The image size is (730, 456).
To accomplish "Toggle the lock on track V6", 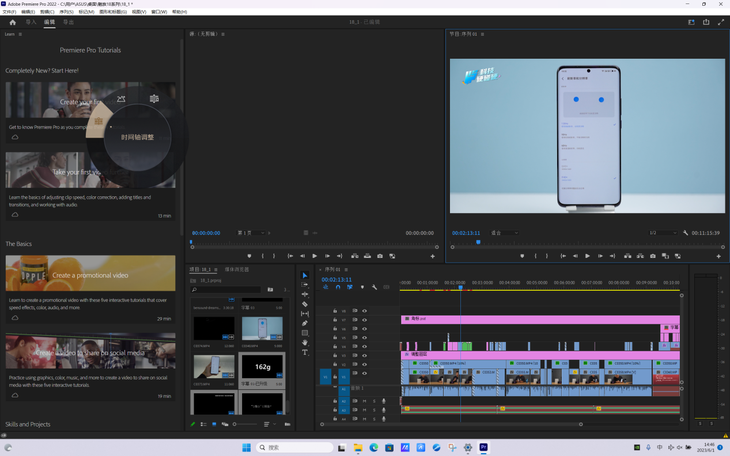I will pos(335,329).
